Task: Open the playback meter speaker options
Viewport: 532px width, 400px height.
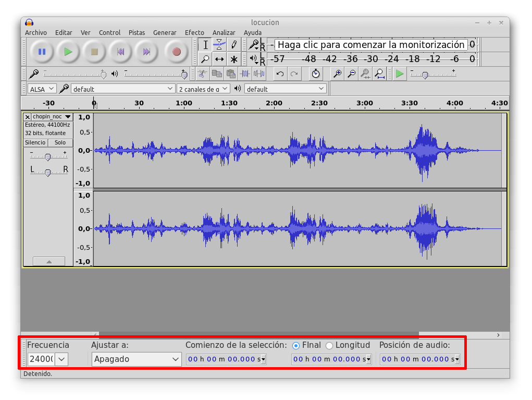Action: (x=254, y=59)
